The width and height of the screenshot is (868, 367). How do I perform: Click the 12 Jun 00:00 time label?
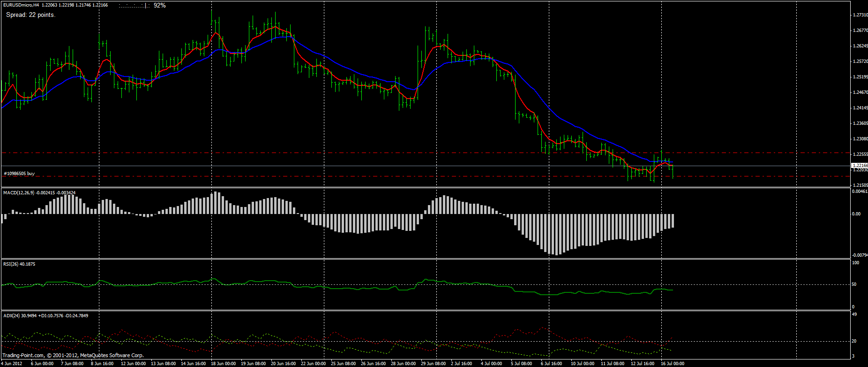[x=133, y=364]
